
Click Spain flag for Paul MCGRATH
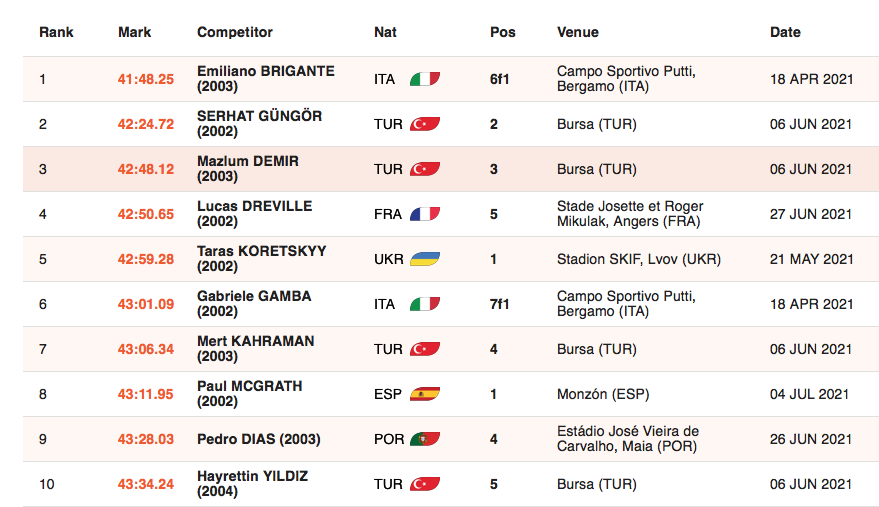[x=425, y=394]
